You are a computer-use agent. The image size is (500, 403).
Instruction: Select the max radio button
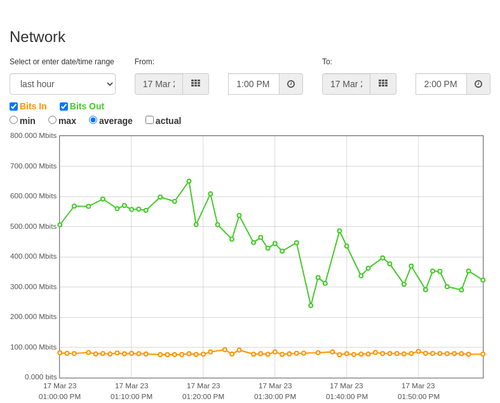[52, 120]
